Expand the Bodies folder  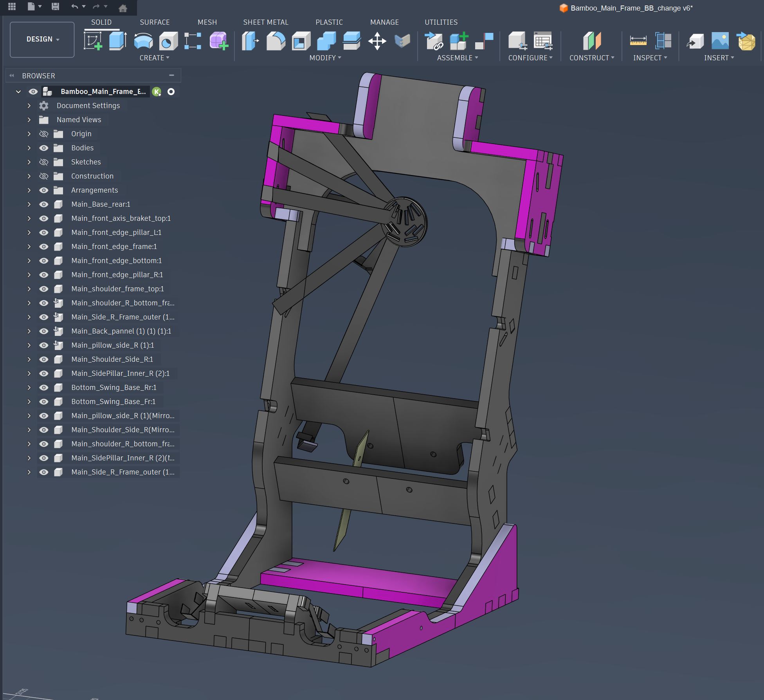[x=29, y=148]
